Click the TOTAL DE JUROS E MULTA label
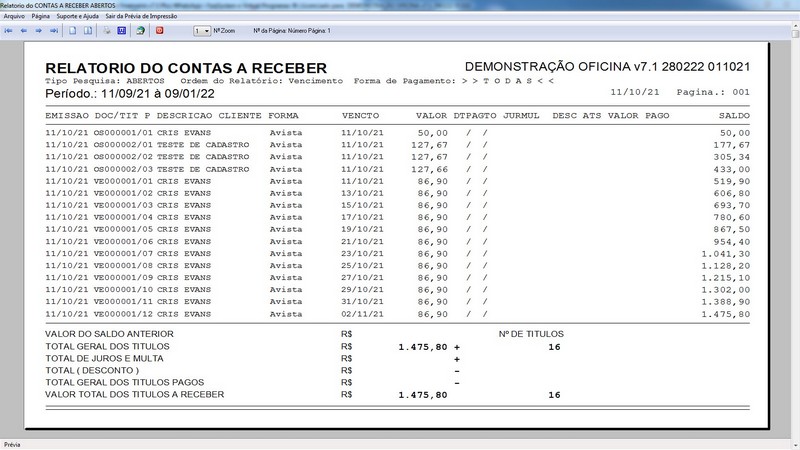This screenshot has height=450, width=800. 105,359
